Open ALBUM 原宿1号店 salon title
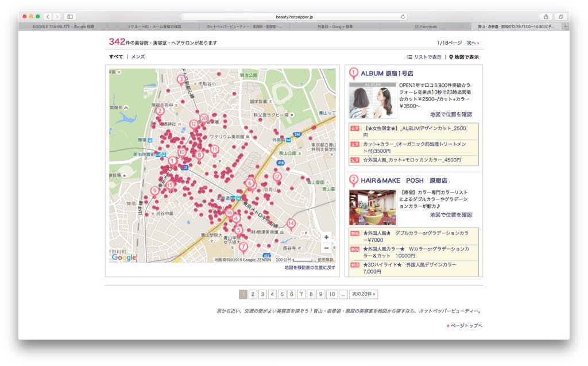The height and width of the screenshot is (366, 588). [x=386, y=74]
